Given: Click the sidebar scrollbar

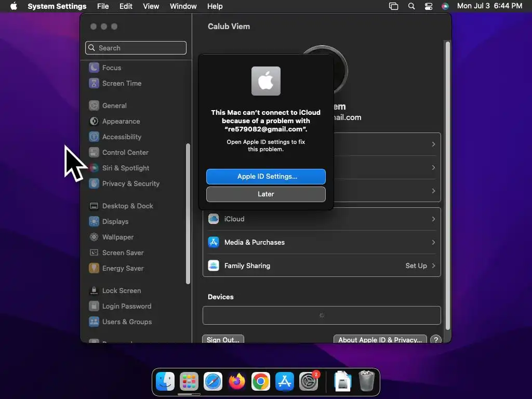Looking at the screenshot, I should [188, 214].
